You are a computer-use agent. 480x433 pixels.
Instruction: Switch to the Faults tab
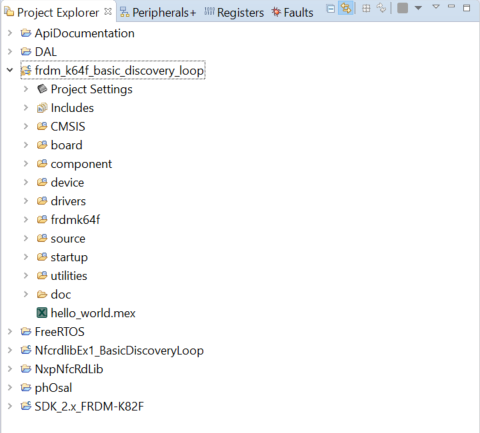click(292, 13)
